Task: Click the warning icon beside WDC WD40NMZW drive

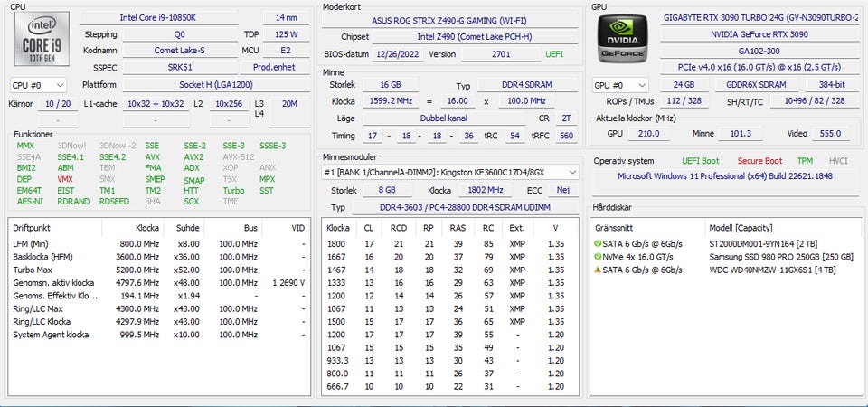Action: pyautogui.click(x=597, y=270)
